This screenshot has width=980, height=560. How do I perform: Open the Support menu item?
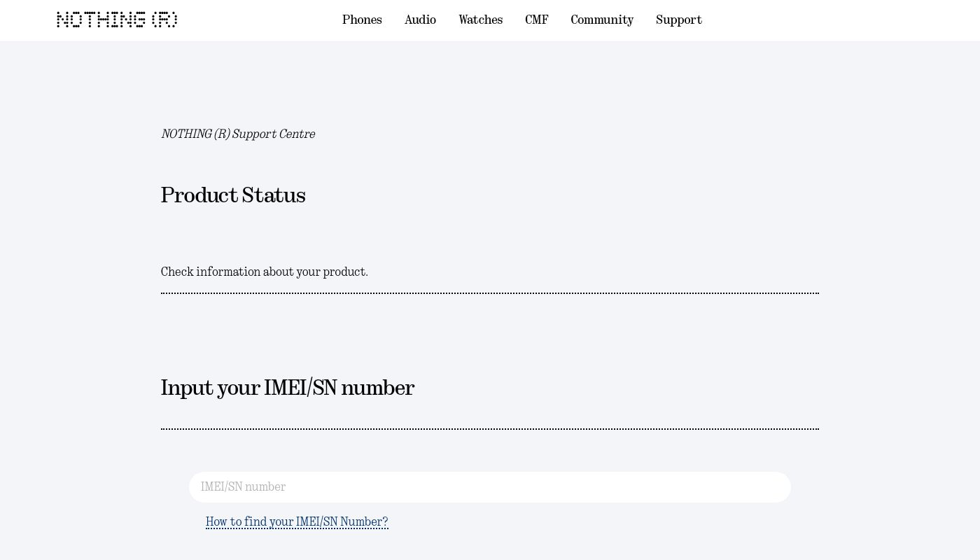coord(678,20)
